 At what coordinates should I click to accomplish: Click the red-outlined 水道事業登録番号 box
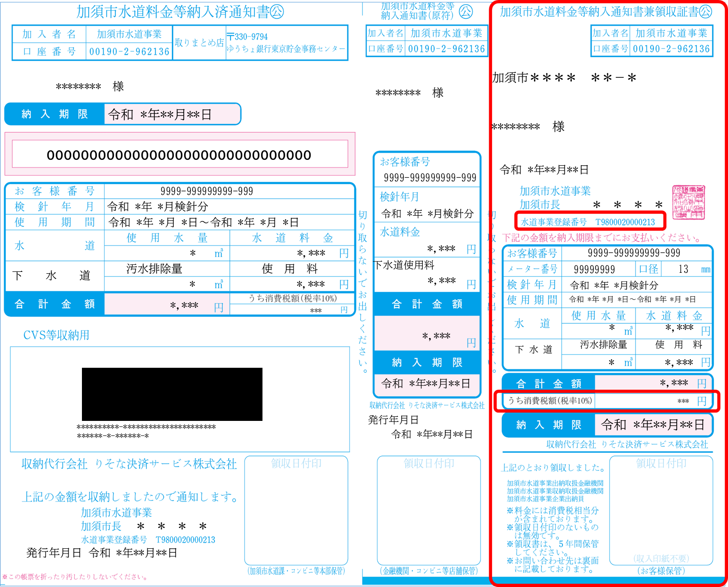(x=590, y=221)
